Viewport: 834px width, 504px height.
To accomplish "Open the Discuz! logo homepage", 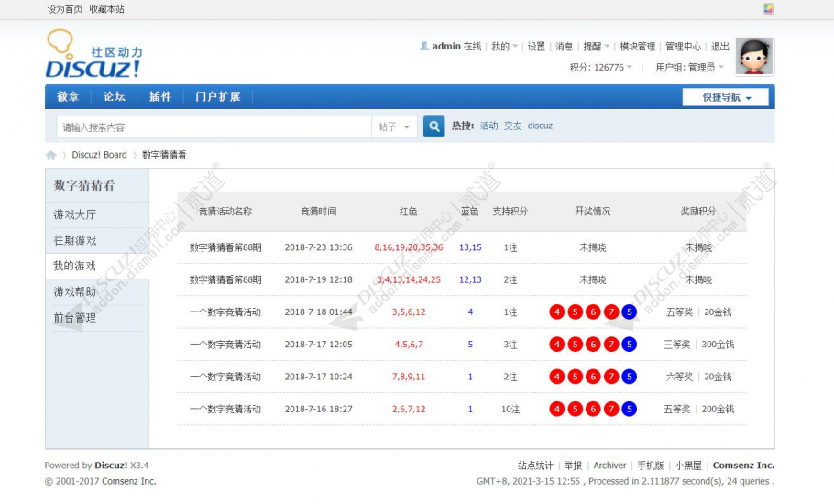I will pyautogui.click(x=94, y=54).
